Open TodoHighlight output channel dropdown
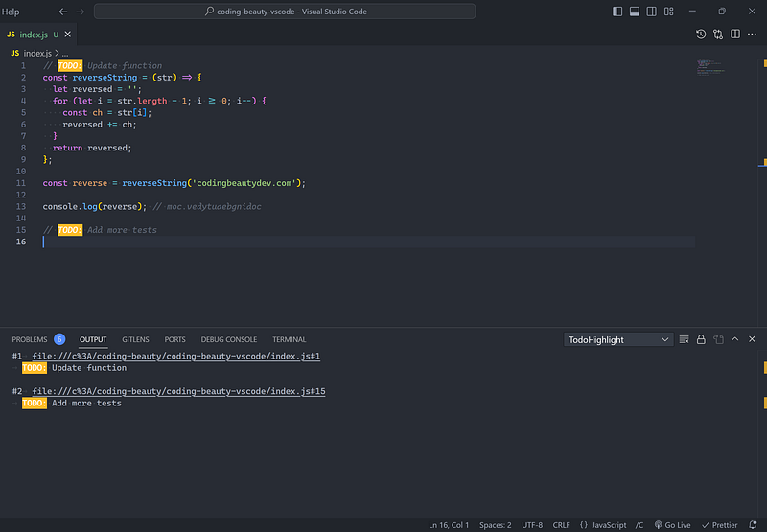Screen dimensions: 767x532 click(x=618, y=340)
